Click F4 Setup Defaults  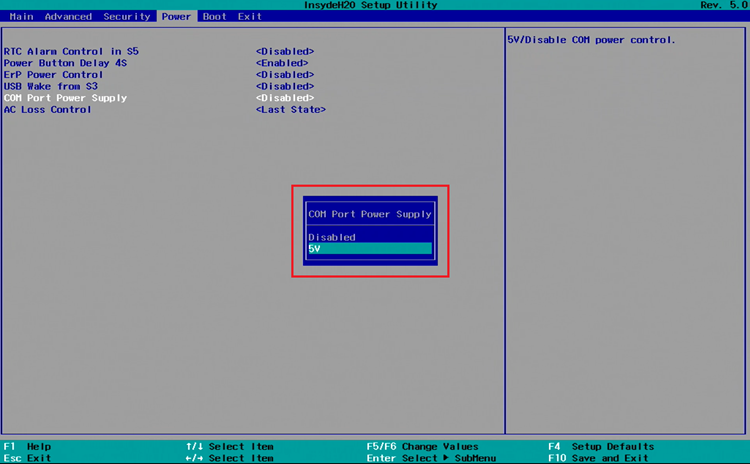(600, 446)
